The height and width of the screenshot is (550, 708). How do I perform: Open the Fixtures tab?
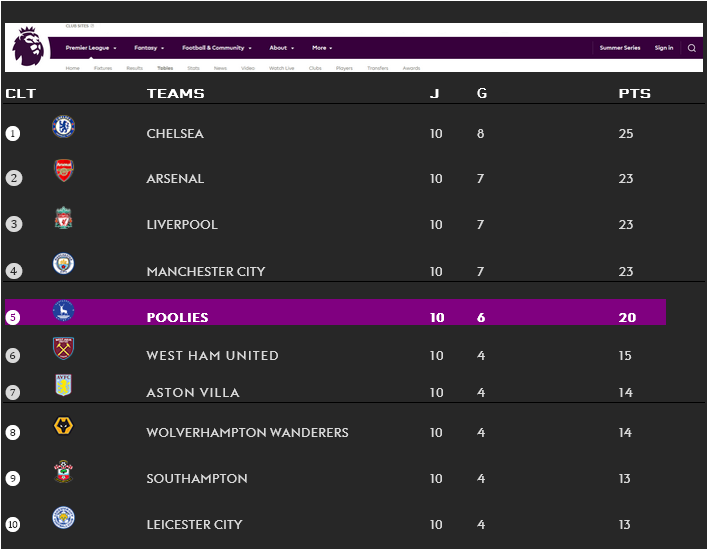(103, 68)
